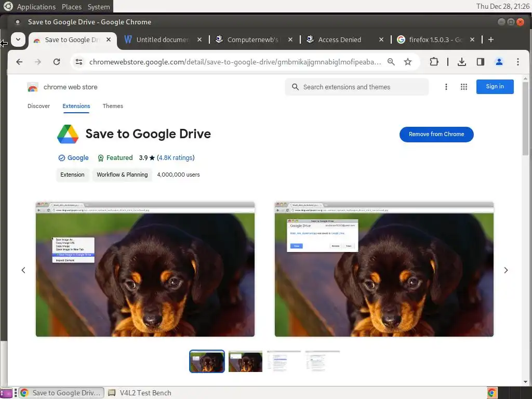Screen dimensions: 532x399
Task: Click Save to Google Drive taskbar item
Action: click(62, 393)
